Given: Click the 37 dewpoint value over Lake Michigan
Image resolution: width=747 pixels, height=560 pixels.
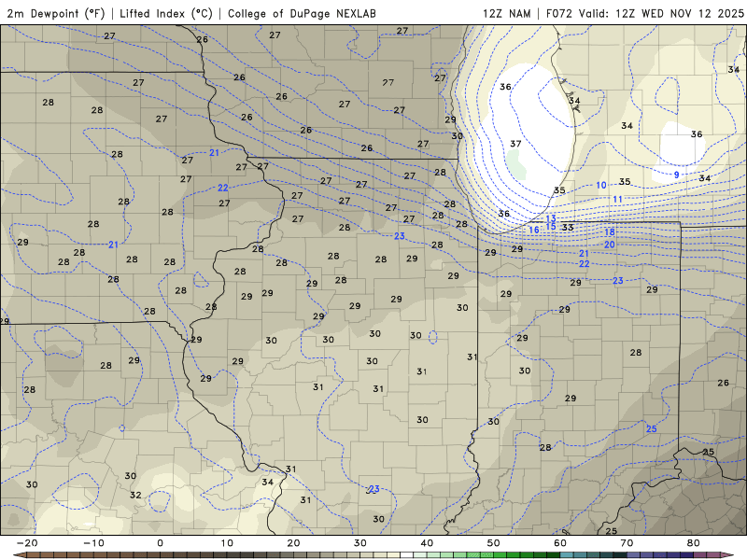Looking at the screenshot, I should [515, 144].
